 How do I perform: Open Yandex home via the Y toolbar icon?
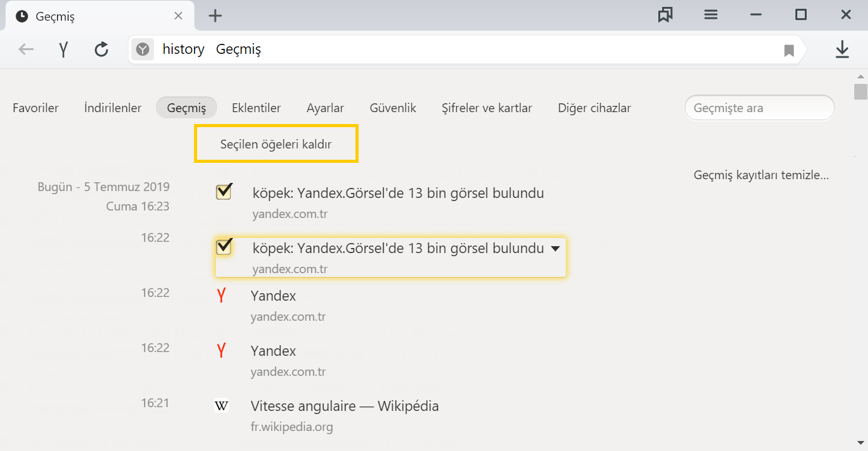pyautogui.click(x=63, y=49)
